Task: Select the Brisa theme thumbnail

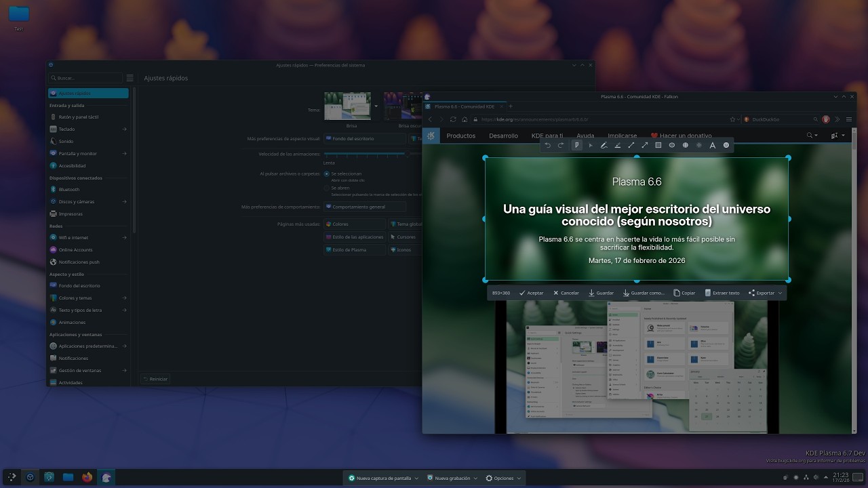Action: point(347,106)
